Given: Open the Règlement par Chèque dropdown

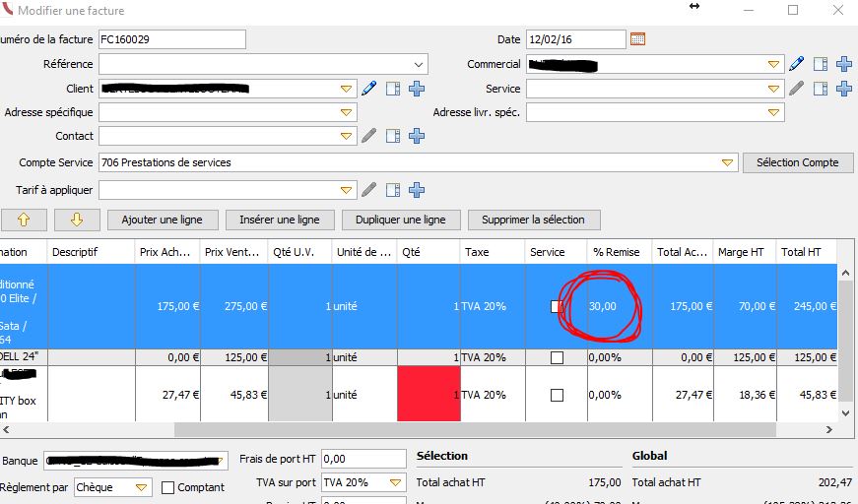Looking at the screenshot, I should 141,487.
